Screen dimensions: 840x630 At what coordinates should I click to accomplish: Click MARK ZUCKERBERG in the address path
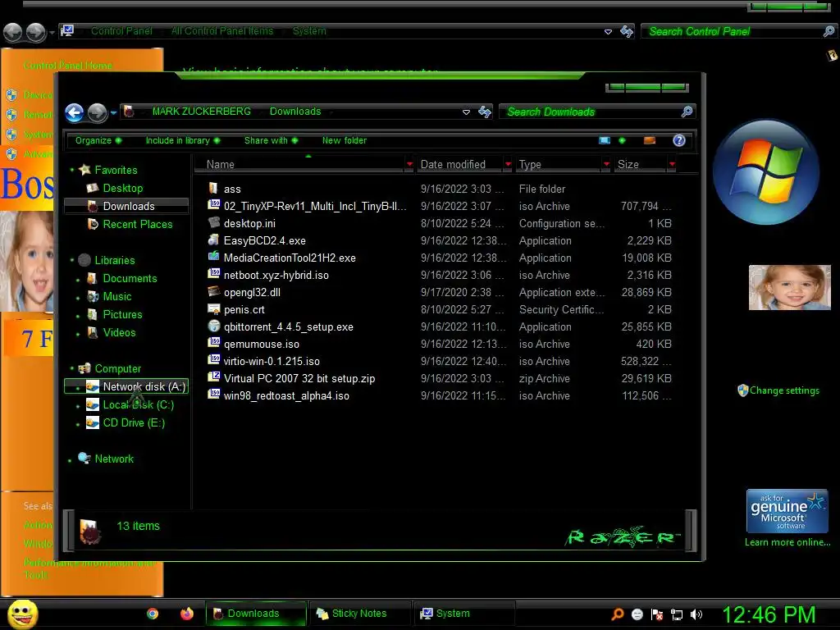point(202,112)
